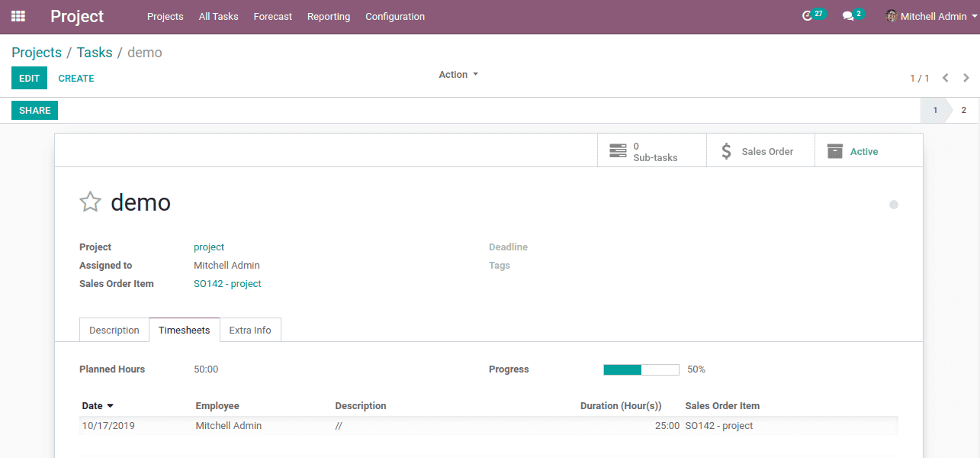Open the Configuration menu
The height and width of the screenshot is (458, 980).
point(395,16)
